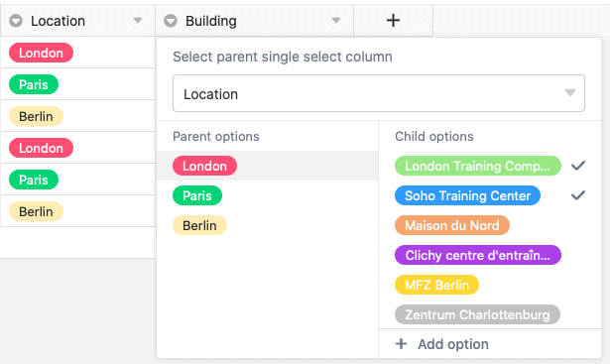Select Berlin cell in sixth row
This screenshot has width=610, height=364.
coord(36,211)
